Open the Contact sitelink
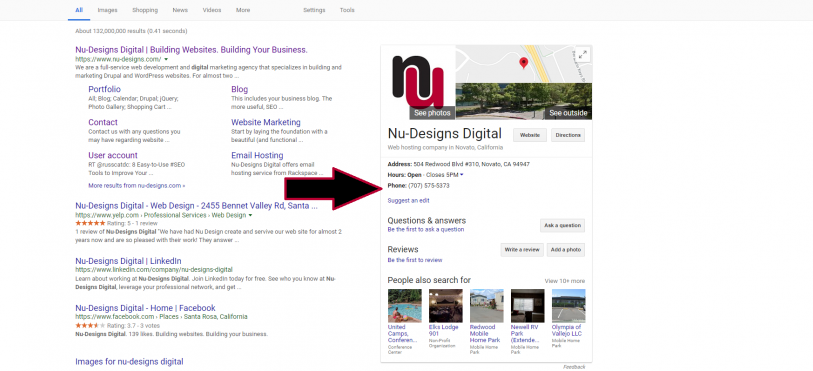Image resolution: width=813 pixels, height=371 pixels. (x=103, y=122)
